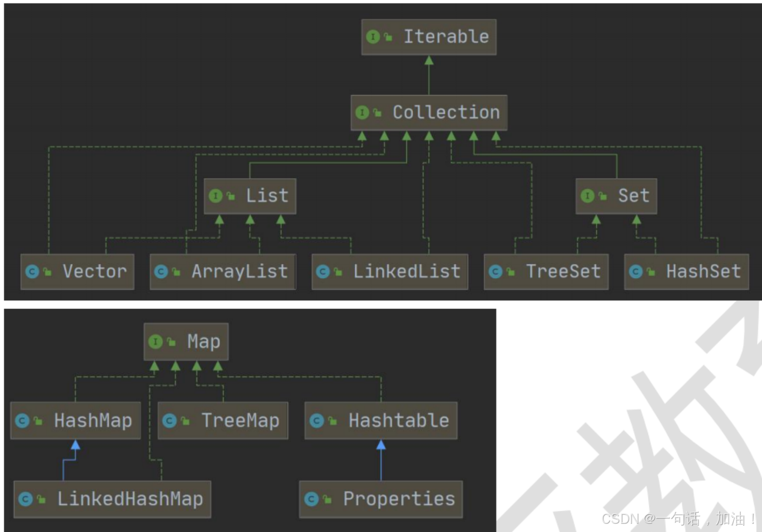Click the green lock icon in HashMap node
This screenshot has width=762, height=532.
click(38, 421)
